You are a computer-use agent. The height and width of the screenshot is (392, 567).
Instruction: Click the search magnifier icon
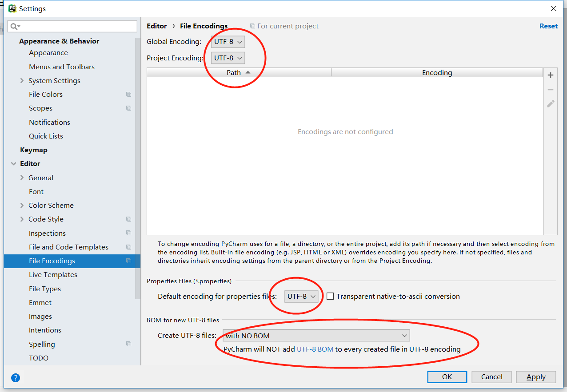[x=15, y=26]
